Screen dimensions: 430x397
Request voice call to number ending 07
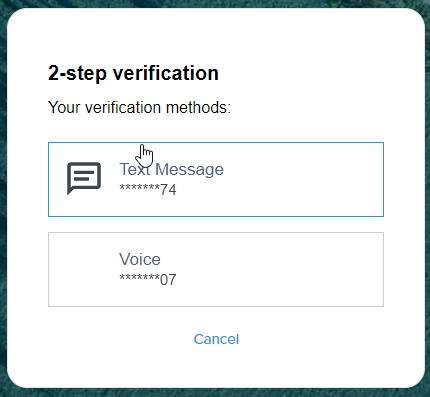(216, 269)
